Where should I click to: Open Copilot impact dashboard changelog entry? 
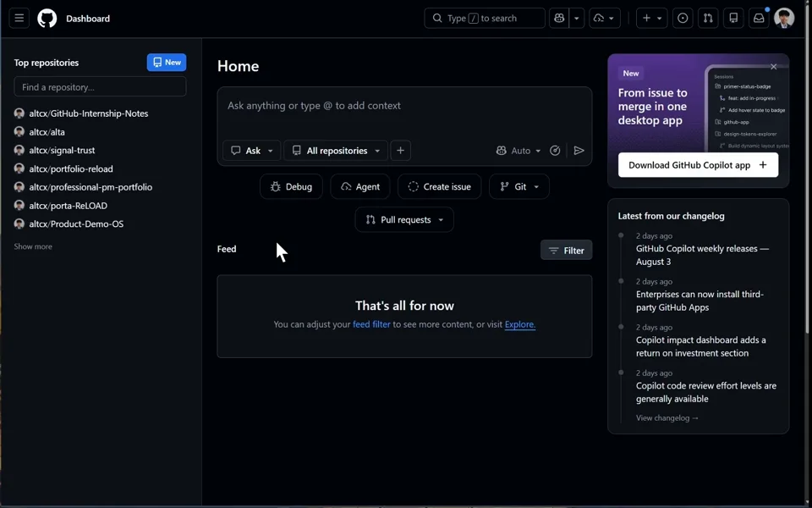(x=700, y=346)
